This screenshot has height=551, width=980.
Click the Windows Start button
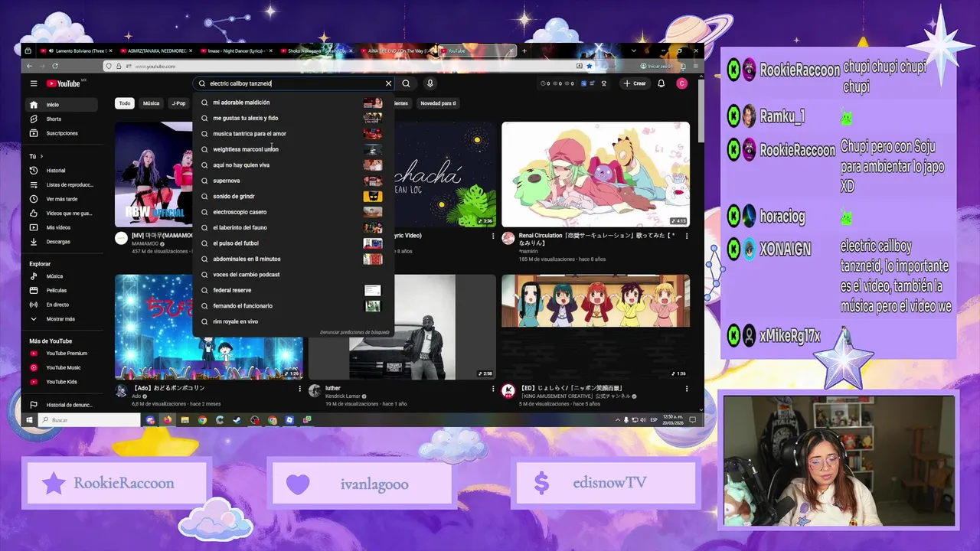pyautogui.click(x=30, y=419)
